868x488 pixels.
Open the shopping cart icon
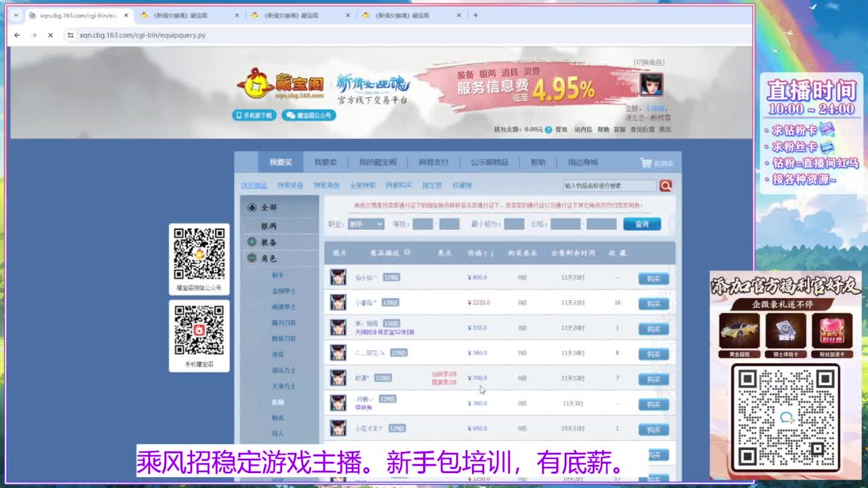coord(646,163)
